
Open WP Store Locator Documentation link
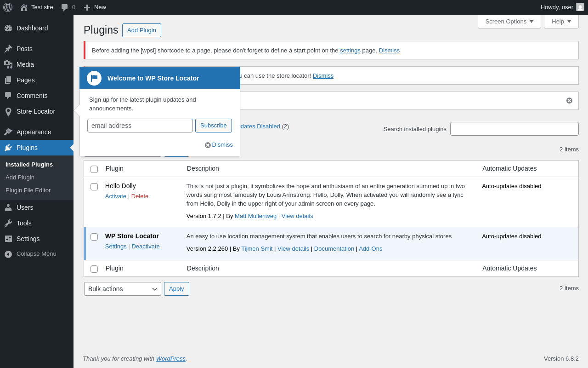(x=334, y=248)
